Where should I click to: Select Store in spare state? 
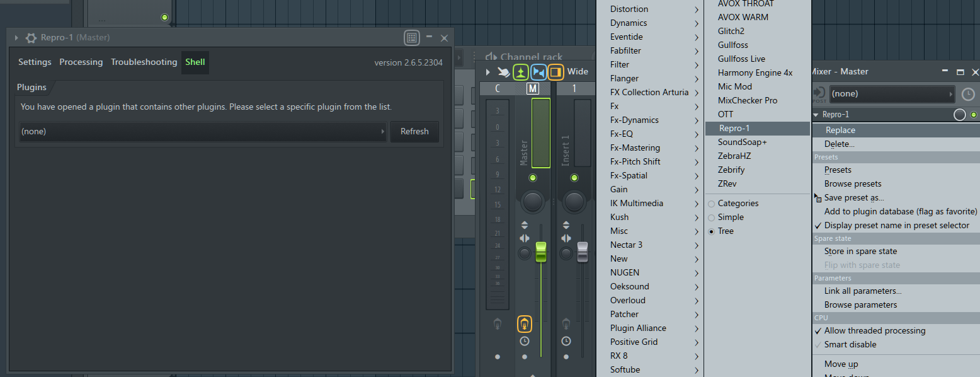[x=896, y=252]
